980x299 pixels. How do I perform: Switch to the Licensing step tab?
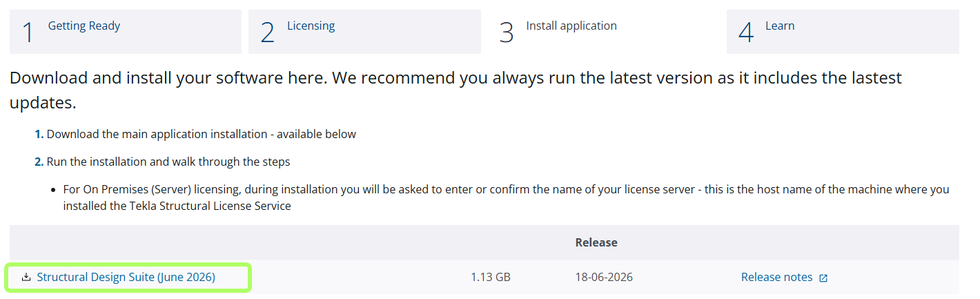click(x=364, y=32)
